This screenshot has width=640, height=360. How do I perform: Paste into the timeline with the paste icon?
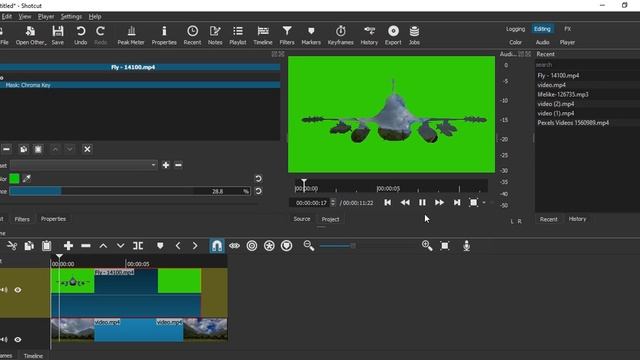(x=47, y=246)
